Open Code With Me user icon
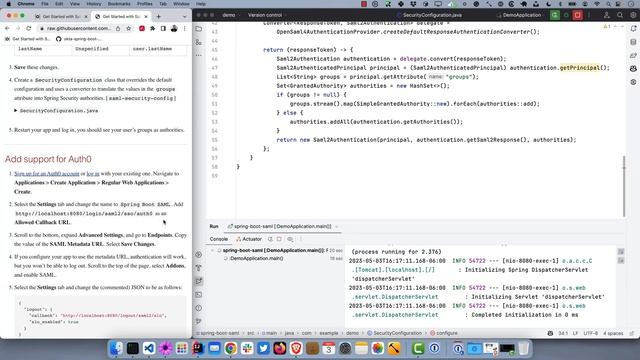 tap(607, 15)
